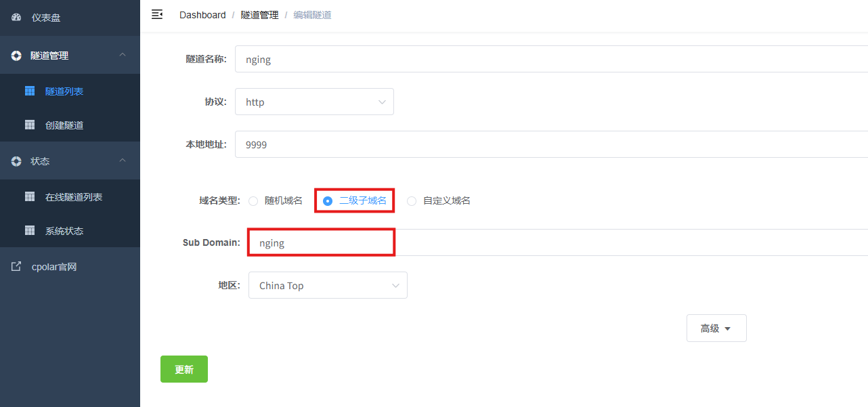Select the 随机域名 radio option
Viewport: 868px width, 407px height.
pos(253,200)
